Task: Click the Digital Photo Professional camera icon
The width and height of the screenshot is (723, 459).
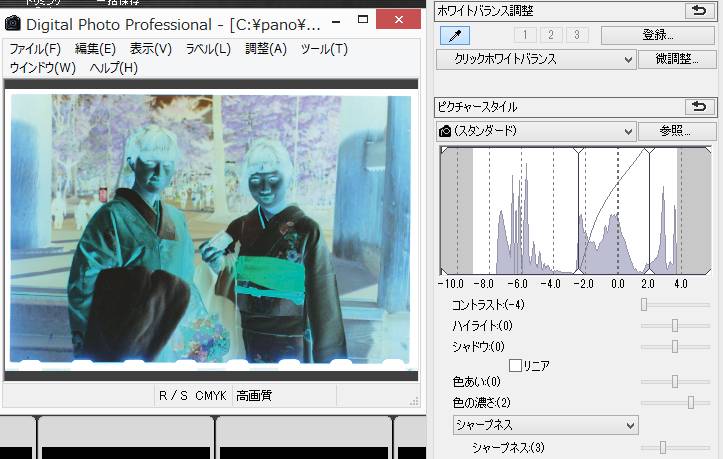Action: pyautogui.click(x=12, y=24)
